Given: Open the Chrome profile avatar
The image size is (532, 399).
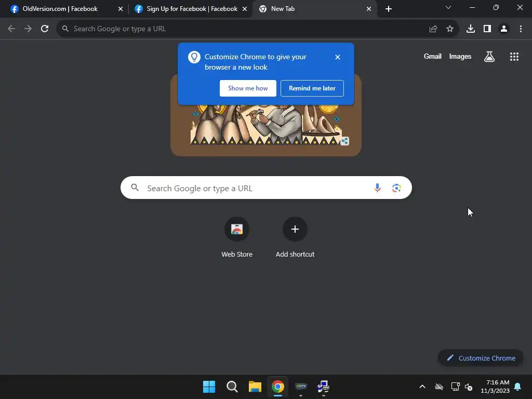Looking at the screenshot, I should (x=504, y=29).
